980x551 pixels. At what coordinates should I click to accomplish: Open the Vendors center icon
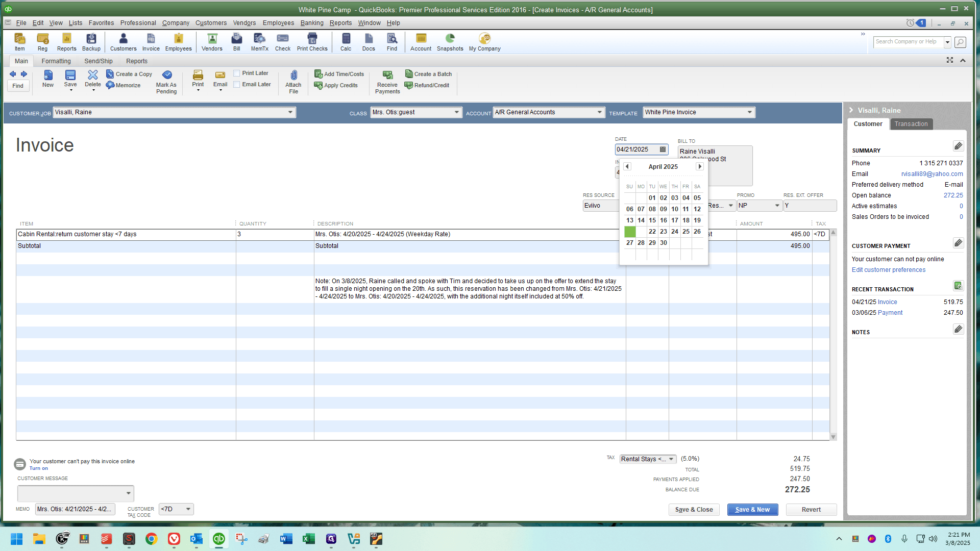point(212,42)
